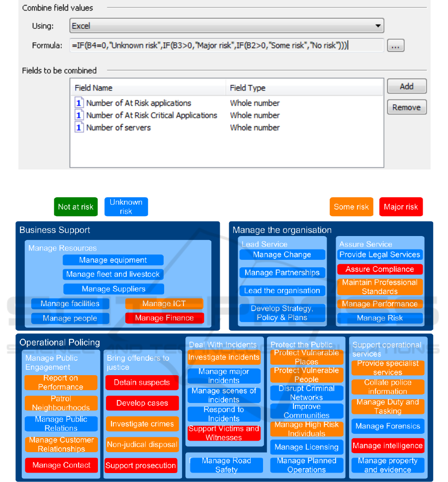
Task: Select the Field Type column header
Action: (304, 88)
